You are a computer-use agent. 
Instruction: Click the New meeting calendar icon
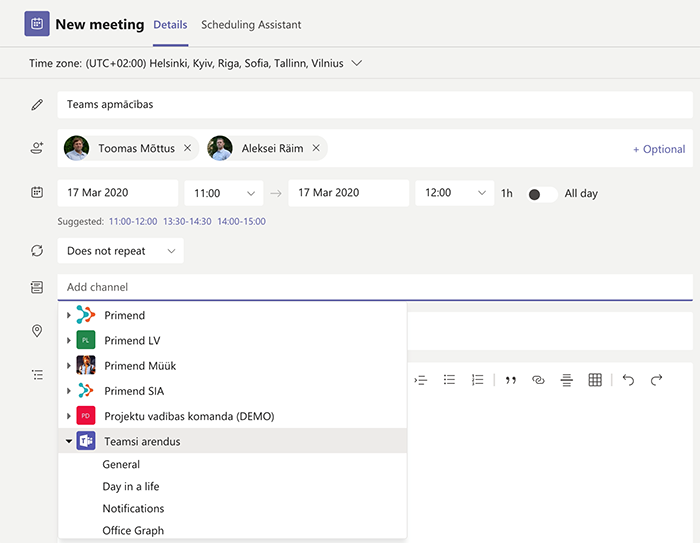(x=37, y=24)
